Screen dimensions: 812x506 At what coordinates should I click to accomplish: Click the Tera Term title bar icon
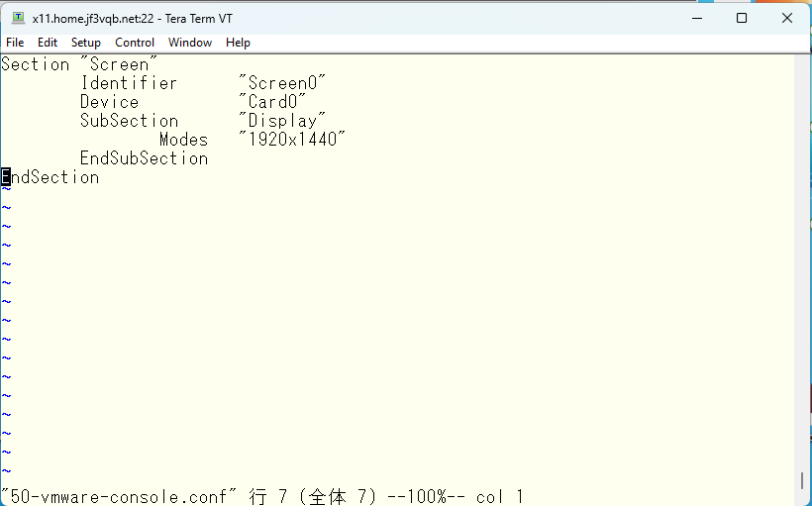point(18,18)
